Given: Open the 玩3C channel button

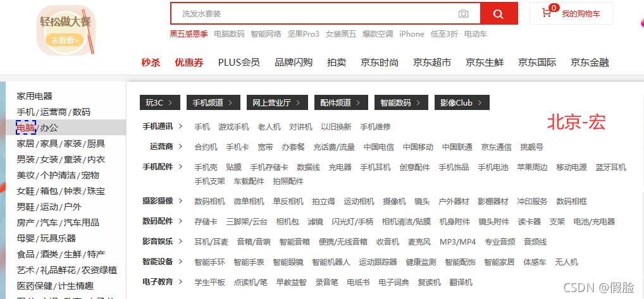Looking at the screenshot, I should (x=160, y=102).
